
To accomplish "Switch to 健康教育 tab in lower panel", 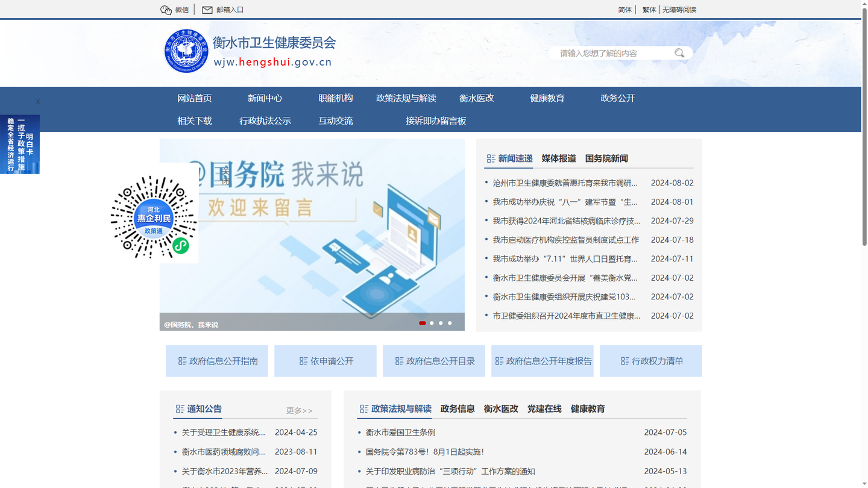I will (x=588, y=408).
